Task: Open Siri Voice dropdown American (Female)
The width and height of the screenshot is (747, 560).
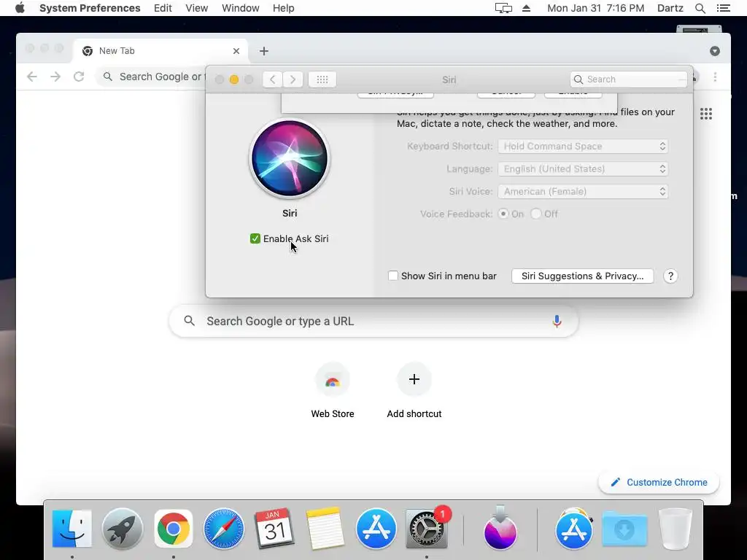Action: 583,192
